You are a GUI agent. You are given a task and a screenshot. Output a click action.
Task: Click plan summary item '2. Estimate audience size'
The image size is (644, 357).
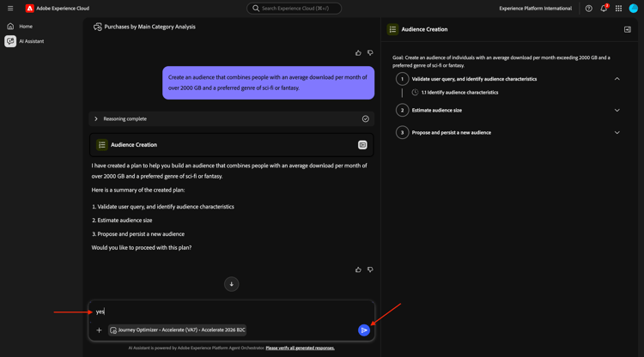pos(122,221)
